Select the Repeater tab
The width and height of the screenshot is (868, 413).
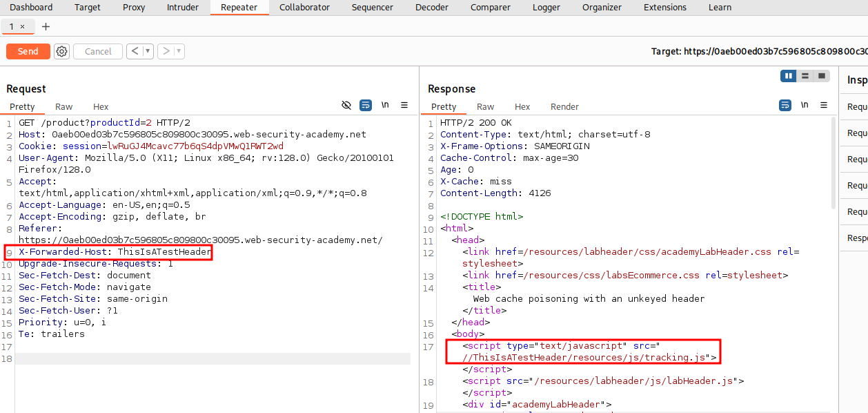pos(239,8)
